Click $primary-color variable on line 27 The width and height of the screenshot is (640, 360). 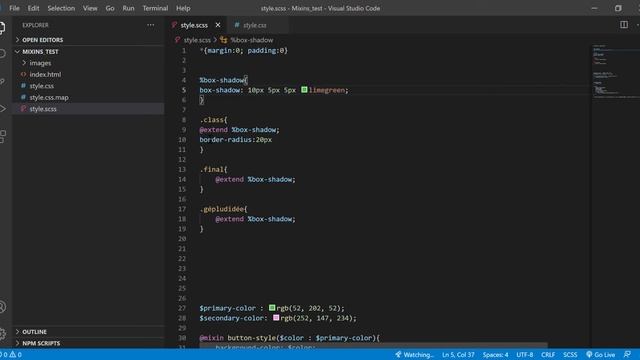[x=227, y=308]
